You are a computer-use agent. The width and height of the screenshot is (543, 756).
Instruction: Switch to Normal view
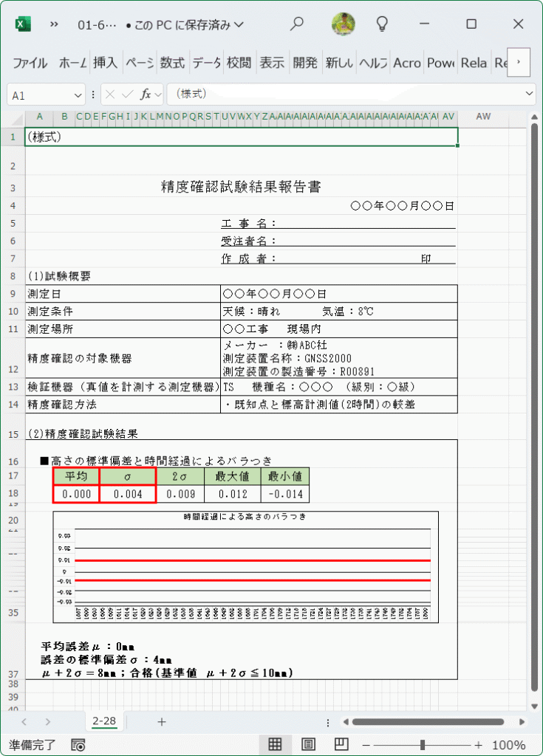click(x=275, y=744)
